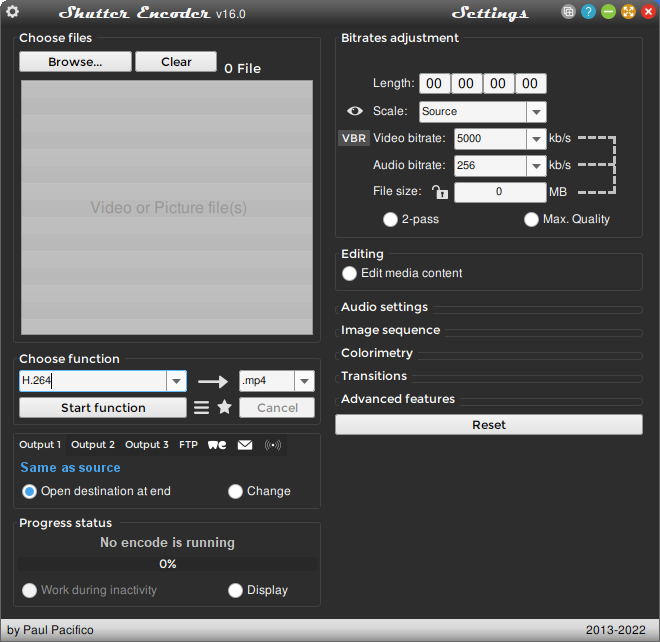Click the Same as source destination link

(x=71, y=468)
